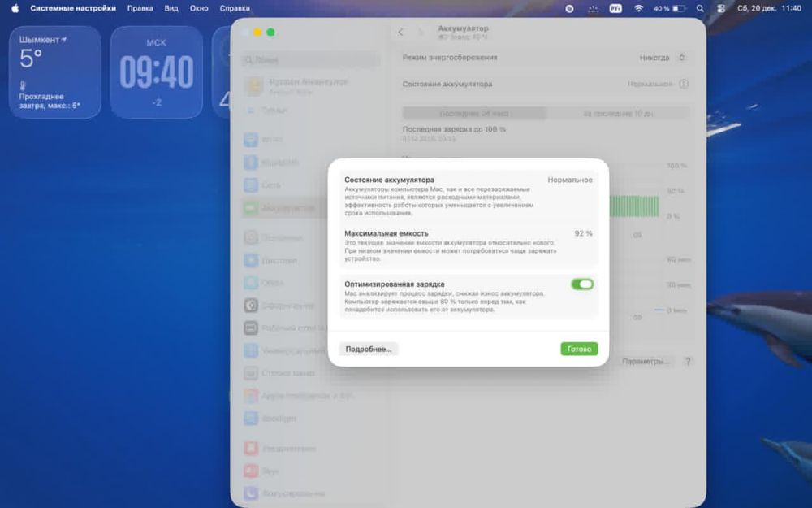Click the Уведомления icon in sidebar

click(251, 449)
